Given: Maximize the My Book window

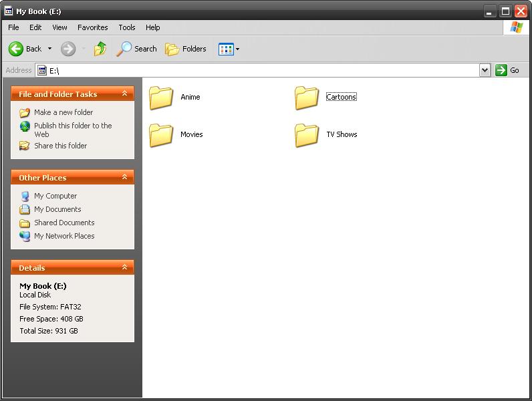Looking at the screenshot, I should click(x=505, y=11).
